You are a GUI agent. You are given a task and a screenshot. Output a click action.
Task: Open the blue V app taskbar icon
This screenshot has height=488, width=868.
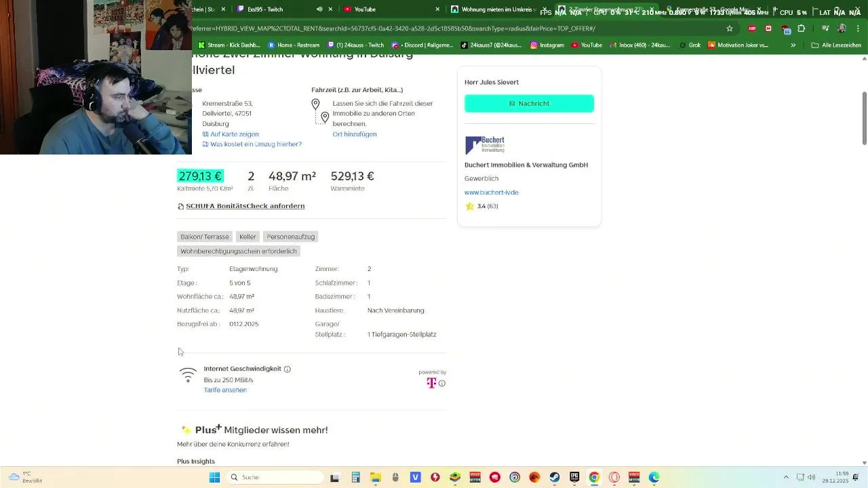pyautogui.click(x=415, y=477)
